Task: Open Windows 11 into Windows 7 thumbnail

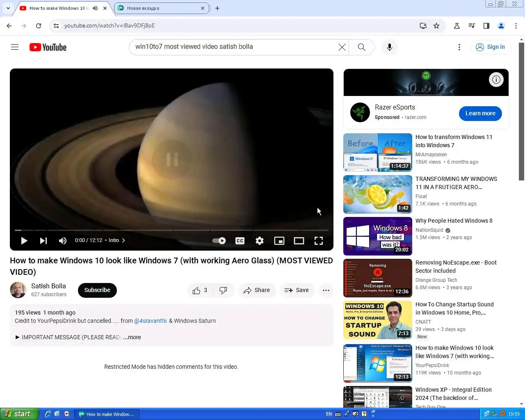Action: (378, 153)
